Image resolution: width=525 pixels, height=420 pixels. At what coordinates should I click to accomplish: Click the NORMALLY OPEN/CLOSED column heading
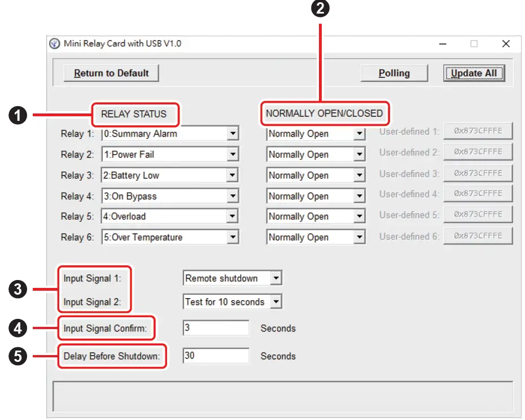pos(324,113)
